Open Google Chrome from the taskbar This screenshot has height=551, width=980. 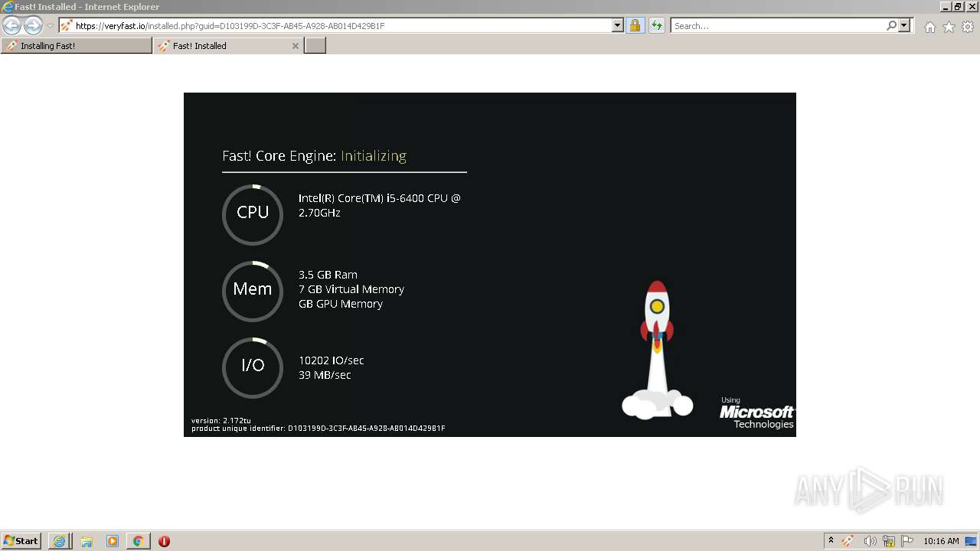[139, 541]
